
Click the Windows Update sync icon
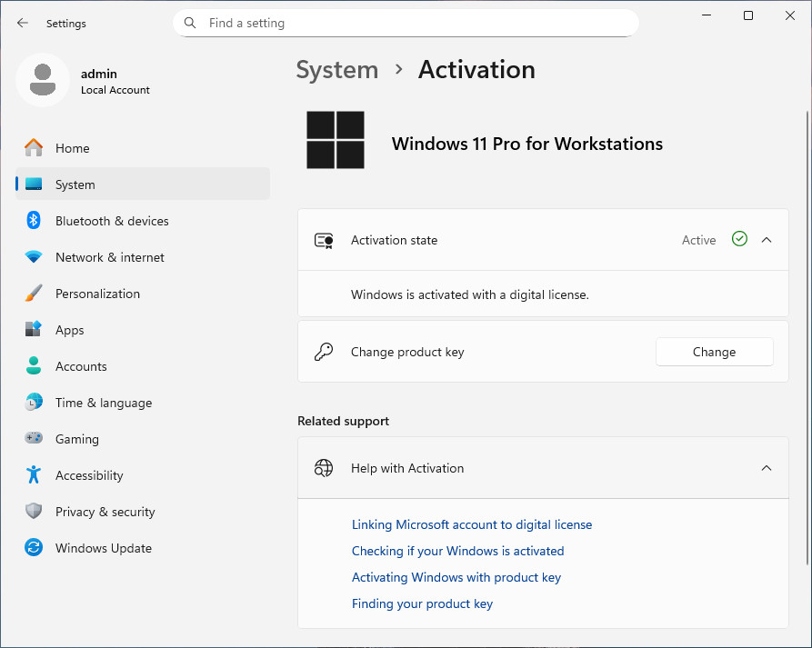point(34,548)
